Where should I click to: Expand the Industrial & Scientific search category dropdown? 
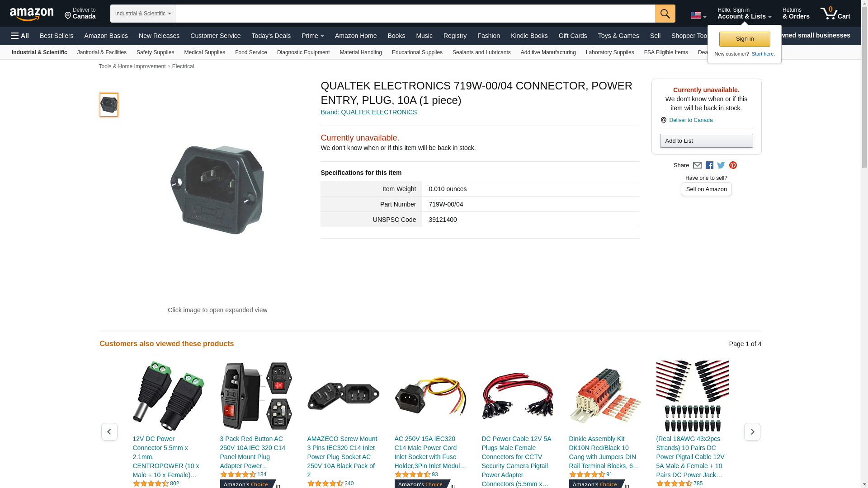pyautogui.click(x=143, y=14)
